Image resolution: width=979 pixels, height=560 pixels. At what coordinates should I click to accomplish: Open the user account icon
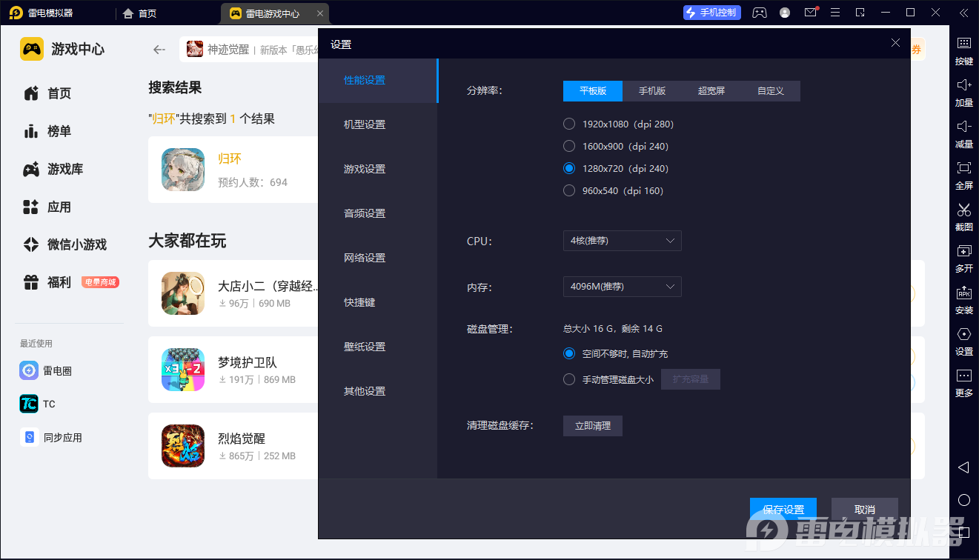click(785, 13)
